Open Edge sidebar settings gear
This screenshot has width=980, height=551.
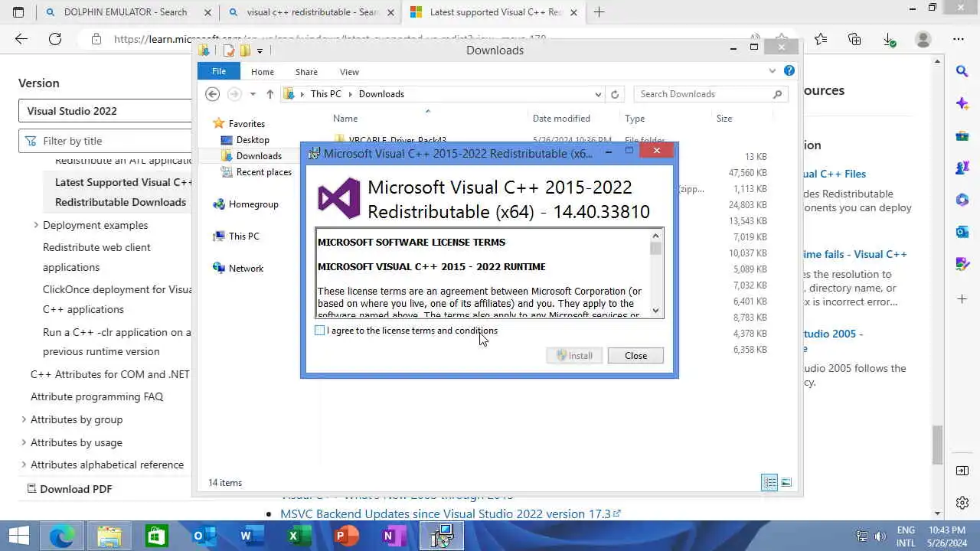click(x=962, y=503)
